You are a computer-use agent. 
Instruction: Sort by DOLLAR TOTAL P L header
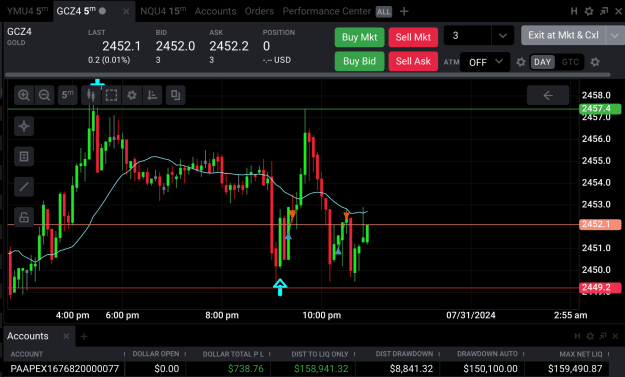[233, 354]
